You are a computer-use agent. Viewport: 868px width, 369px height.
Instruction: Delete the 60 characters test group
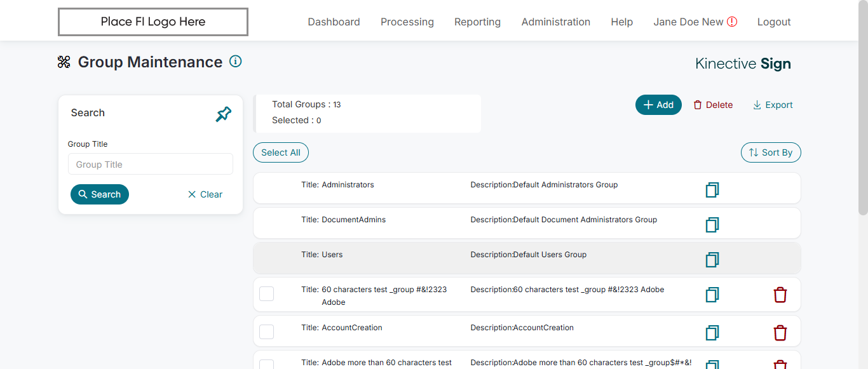pos(780,295)
